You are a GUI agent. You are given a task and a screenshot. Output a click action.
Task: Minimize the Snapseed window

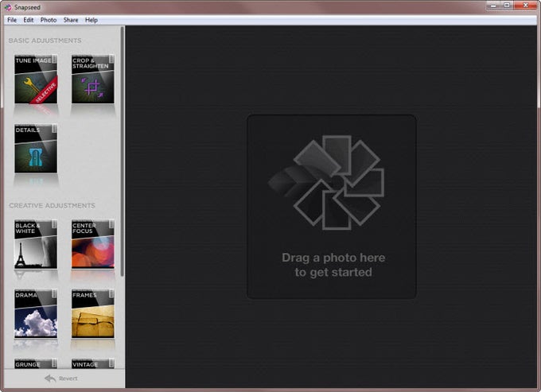tap(493, 6)
